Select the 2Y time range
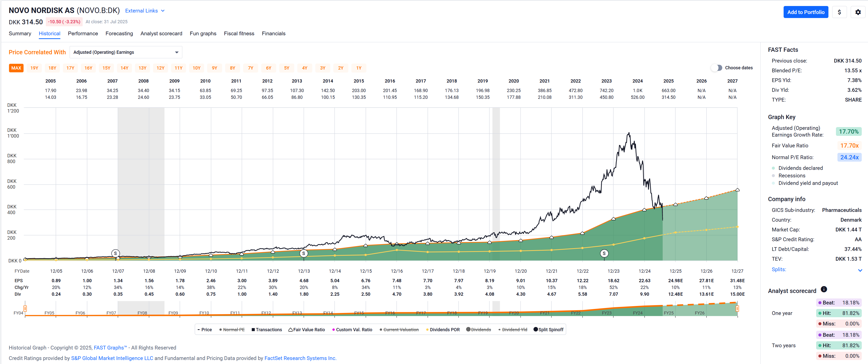Image resolution: width=868 pixels, height=364 pixels. click(341, 68)
